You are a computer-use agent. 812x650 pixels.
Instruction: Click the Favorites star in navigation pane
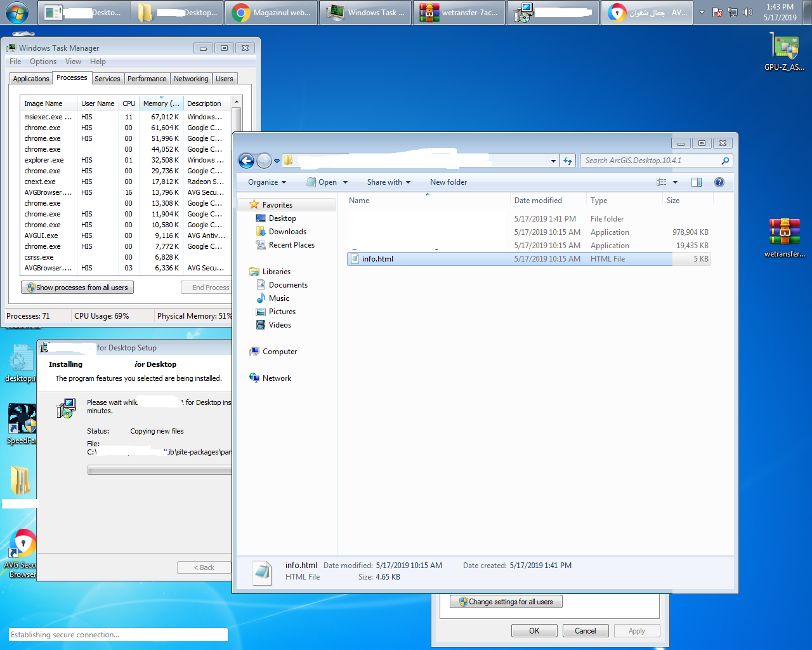(254, 204)
